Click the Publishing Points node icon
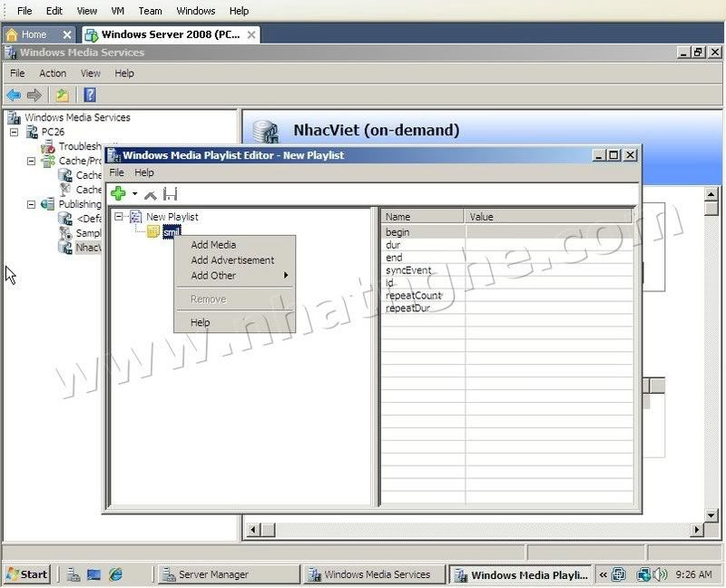Viewport: 726px width, 588px height. coord(48,204)
